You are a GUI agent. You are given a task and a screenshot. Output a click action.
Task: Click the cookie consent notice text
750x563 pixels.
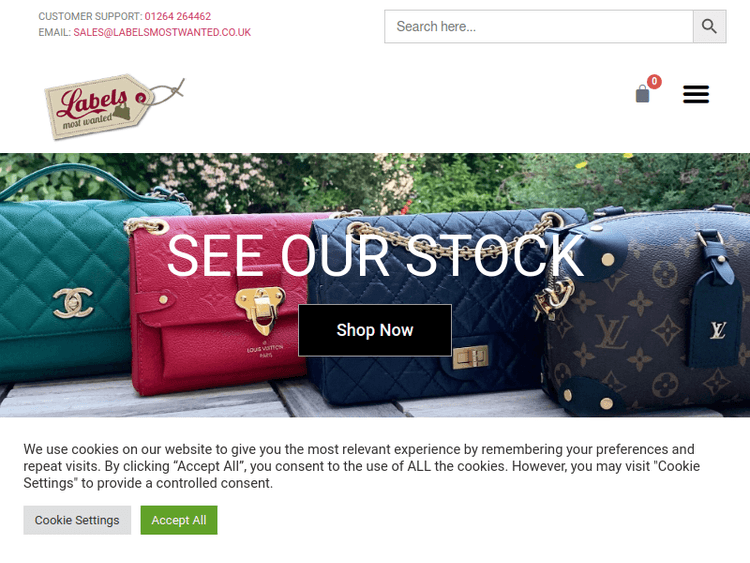[362, 466]
